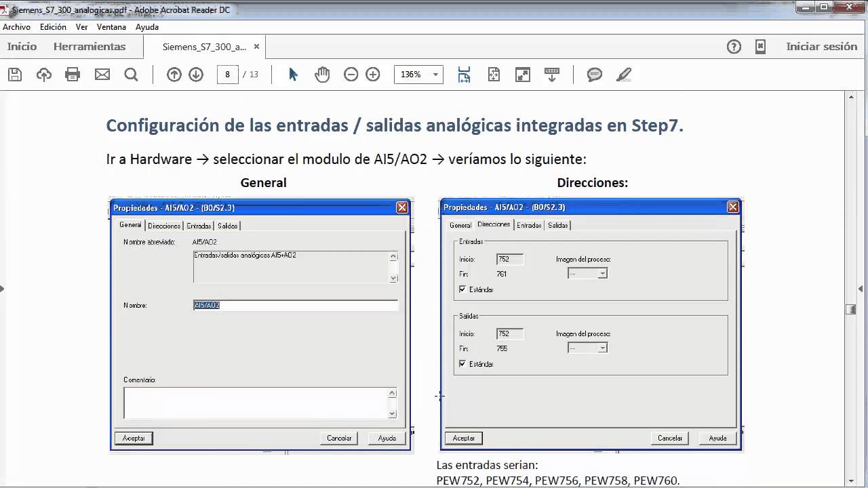Image resolution: width=868 pixels, height=488 pixels.
Task: Minimize the Acrobat Reader window
Action: [x=804, y=7]
